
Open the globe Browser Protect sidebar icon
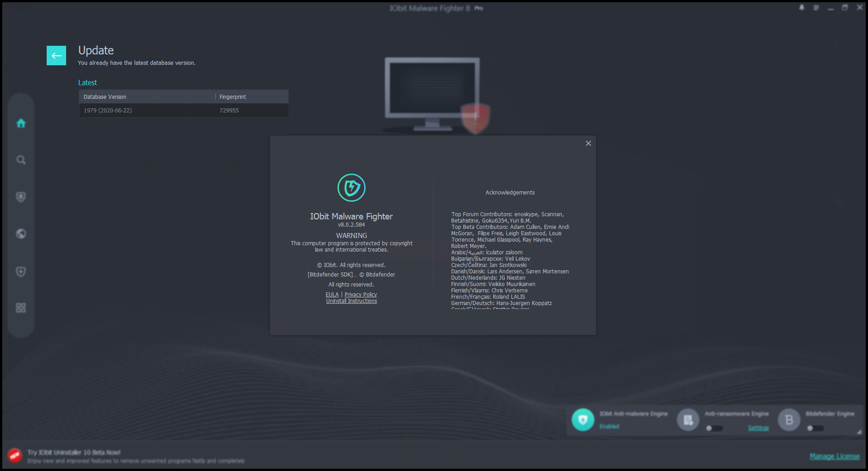coord(21,234)
